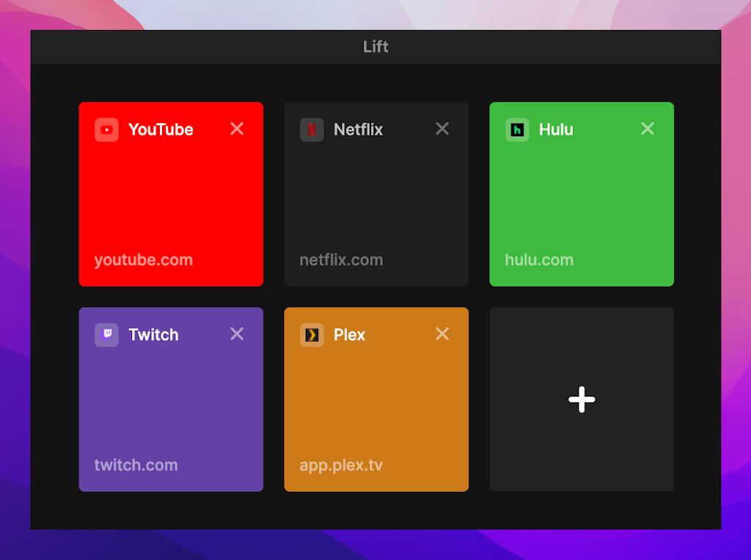Click the Plex logo icon
Viewport: 751px width, 560px height.
pos(311,334)
